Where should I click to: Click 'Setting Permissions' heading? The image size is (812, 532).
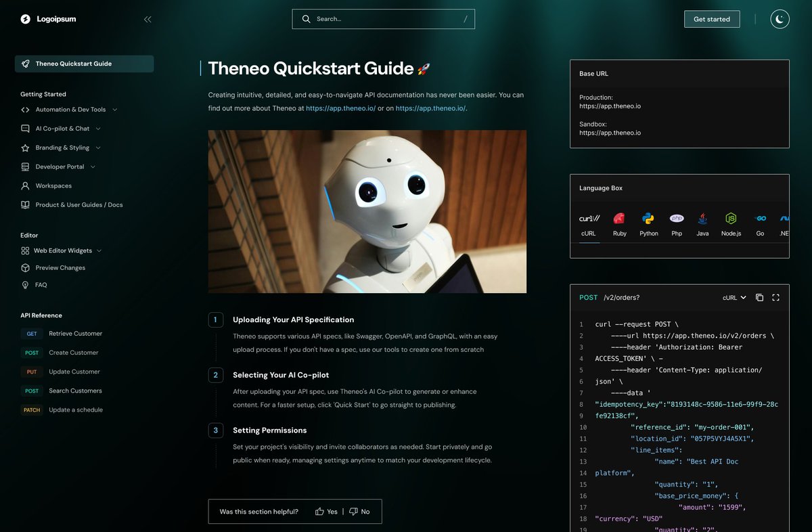[x=269, y=430]
